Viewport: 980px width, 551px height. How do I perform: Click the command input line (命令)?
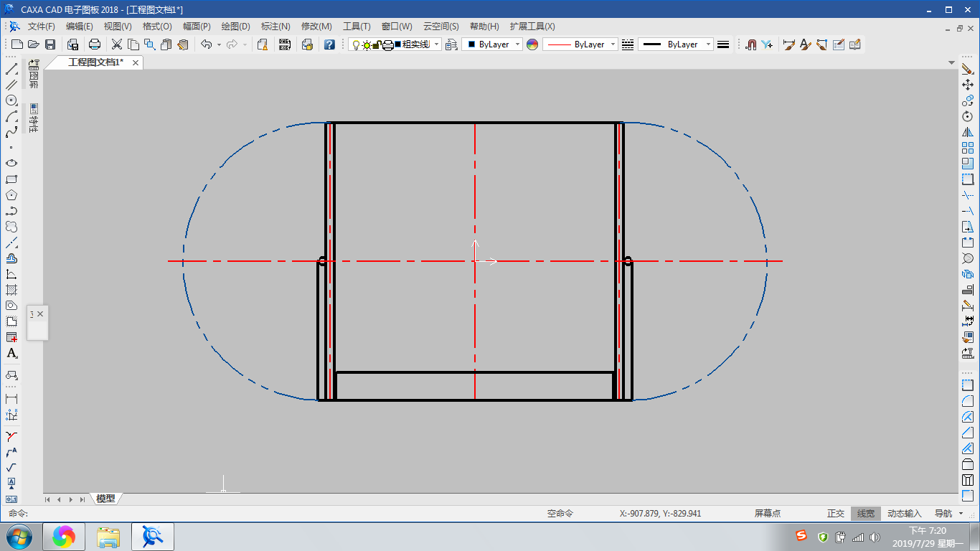pyautogui.click(x=273, y=514)
